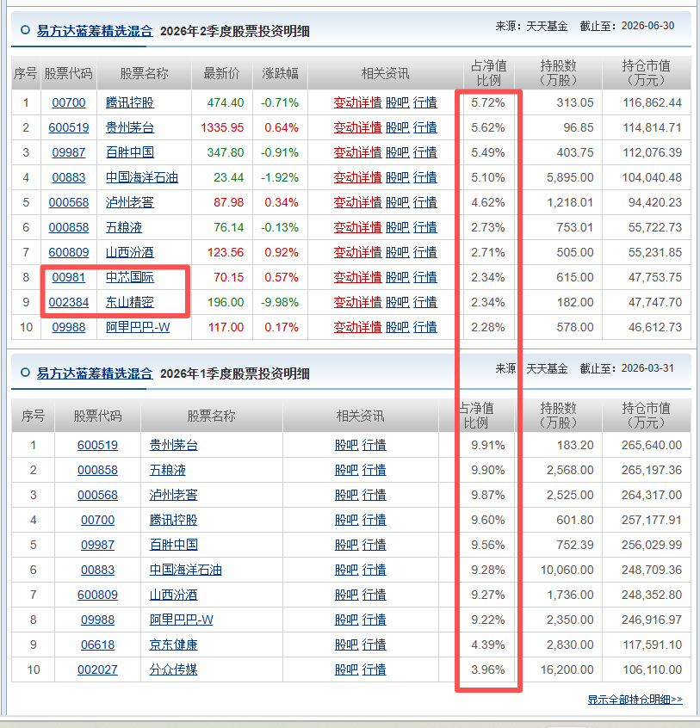Open 行情 for the 分众传媒 row
The width and height of the screenshot is (700, 728).
(374, 670)
